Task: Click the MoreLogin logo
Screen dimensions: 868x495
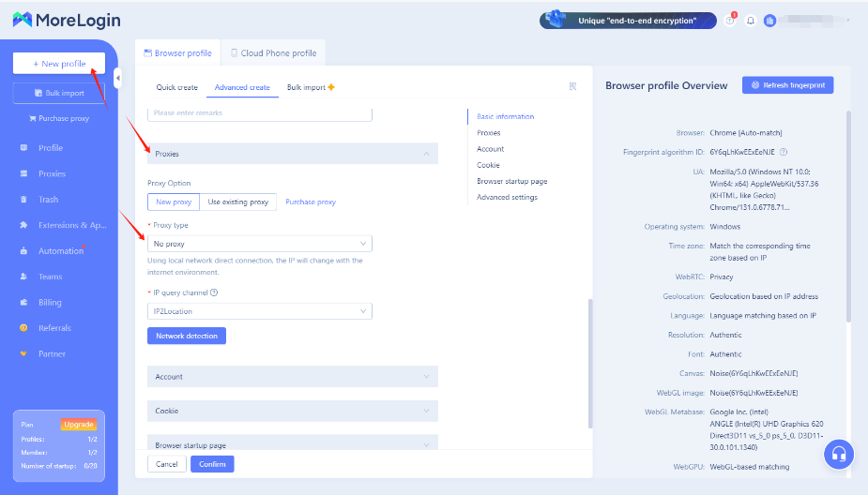Action: tap(67, 20)
